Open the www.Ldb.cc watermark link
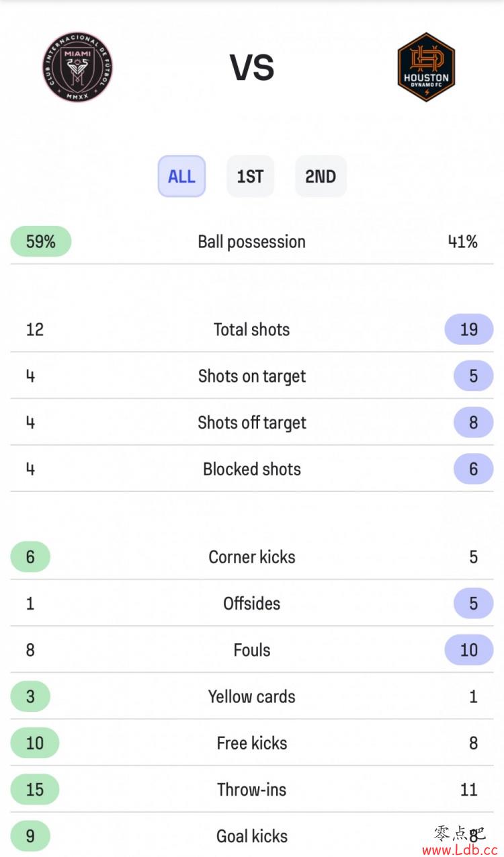504x857 pixels. tap(460, 850)
